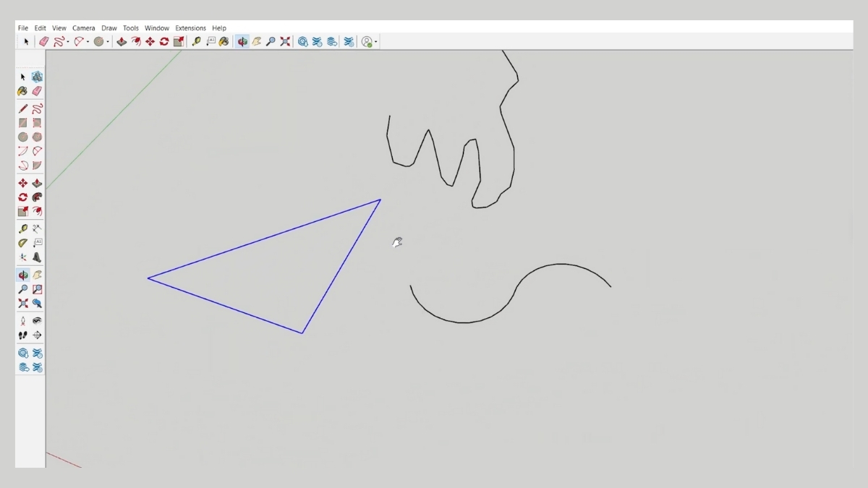
Task: Choose the Rectangle tool
Action: click(x=22, y=121)
